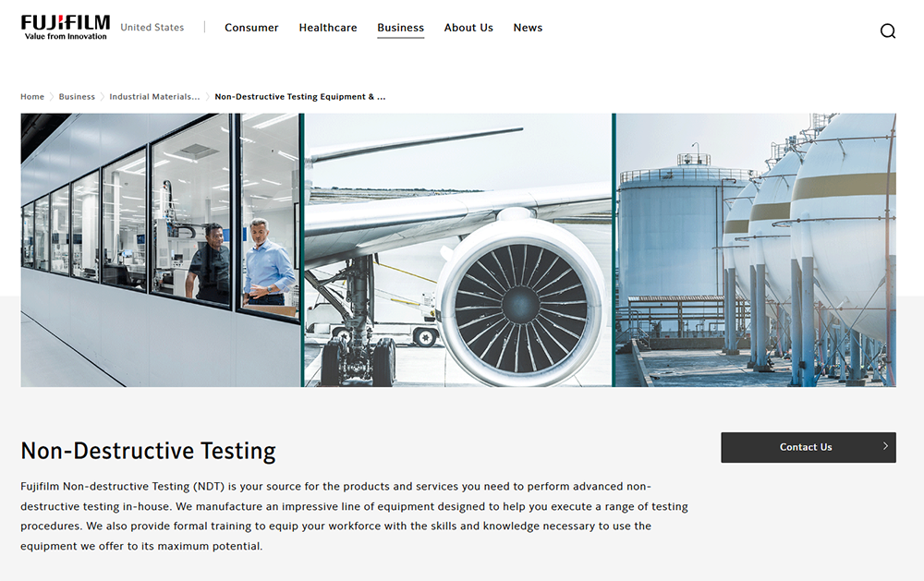Click the Fujifilm NDT description paragraph
This screenshot has height=581, width=924.
(x=354, y=516)
